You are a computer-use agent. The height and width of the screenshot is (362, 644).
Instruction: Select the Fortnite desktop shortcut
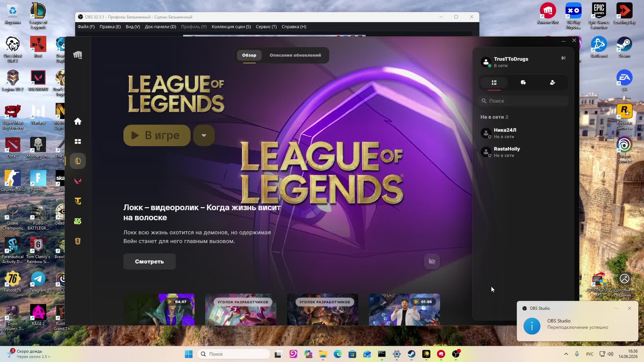[38, 181]
